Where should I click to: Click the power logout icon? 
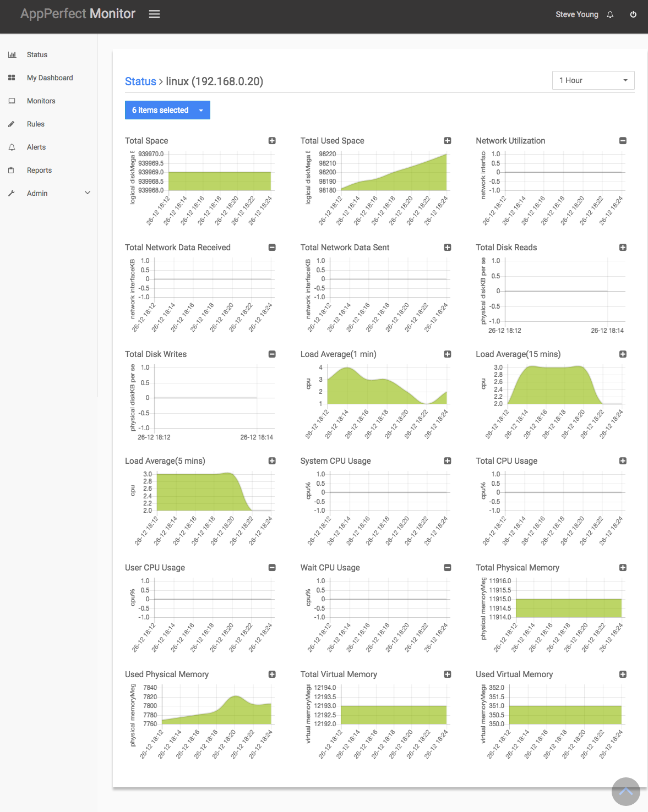pyautogui.click(x=633, y=15)
